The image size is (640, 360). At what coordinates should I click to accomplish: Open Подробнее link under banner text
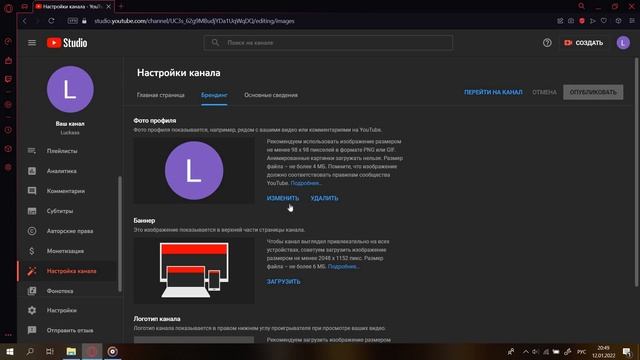(343, 267)
